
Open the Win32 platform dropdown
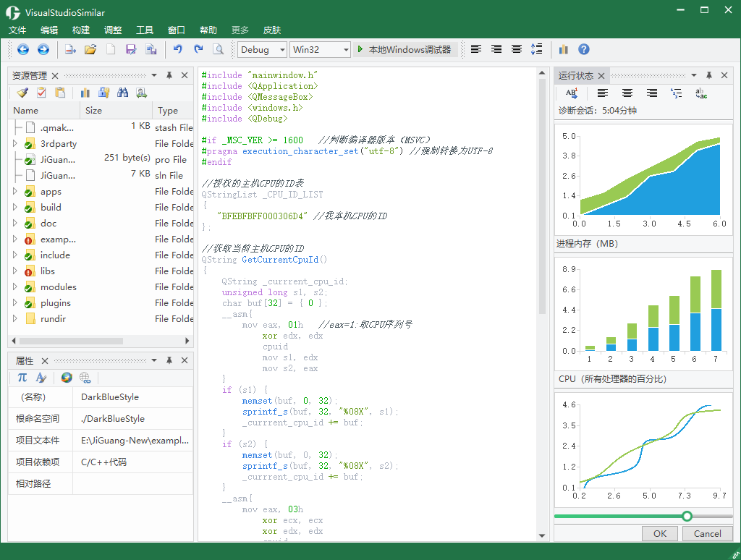pyautogui.click(x=320, y=50)
